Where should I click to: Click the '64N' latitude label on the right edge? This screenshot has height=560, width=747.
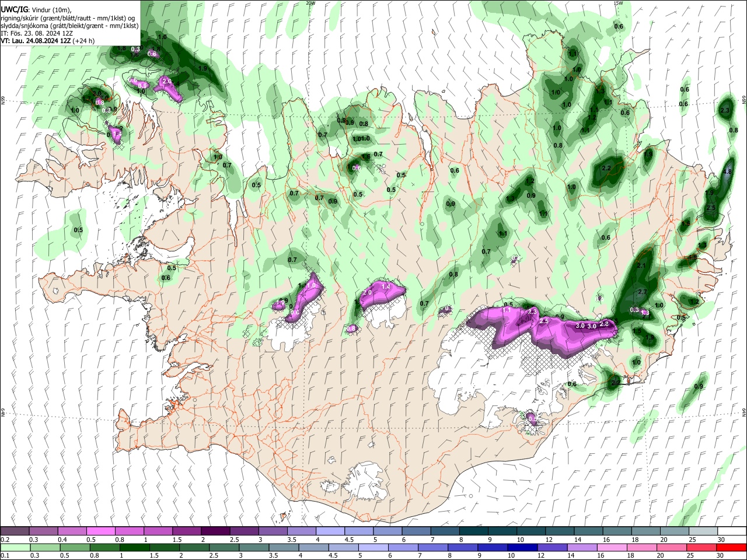click(x=744, y=412)
